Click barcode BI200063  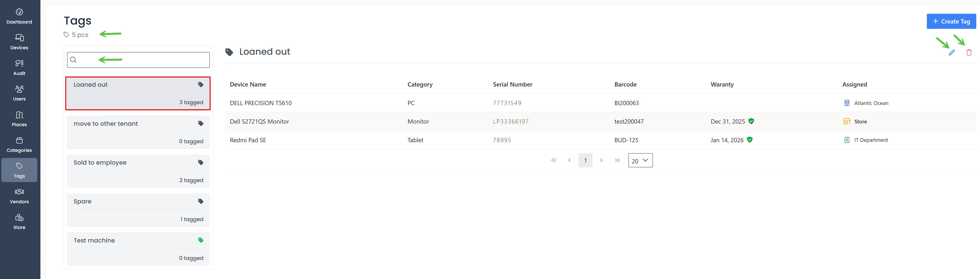tap(627, 103)
